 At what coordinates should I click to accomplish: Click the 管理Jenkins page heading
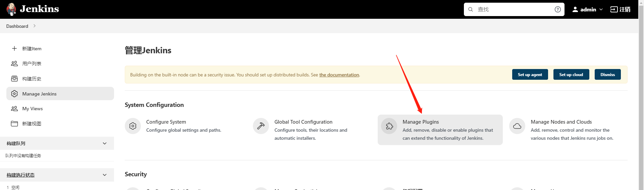pos(148,50)
